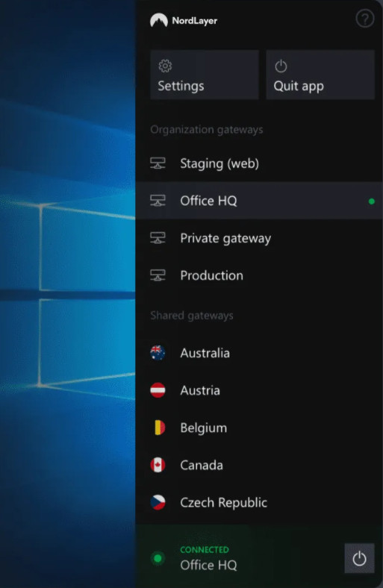This screenshot has height=588, width=383.
Task: Open Settings
Action: (205, 75)
